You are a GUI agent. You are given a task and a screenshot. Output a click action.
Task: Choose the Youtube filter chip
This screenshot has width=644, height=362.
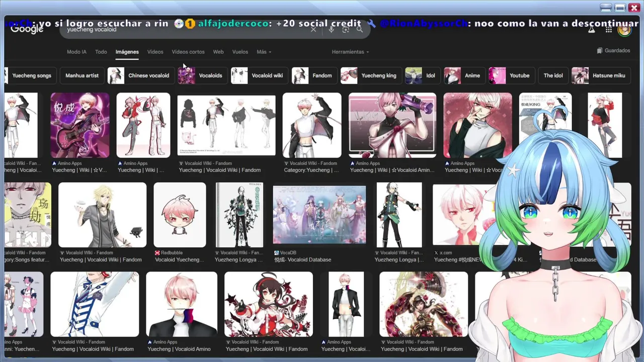coord(512,75)
